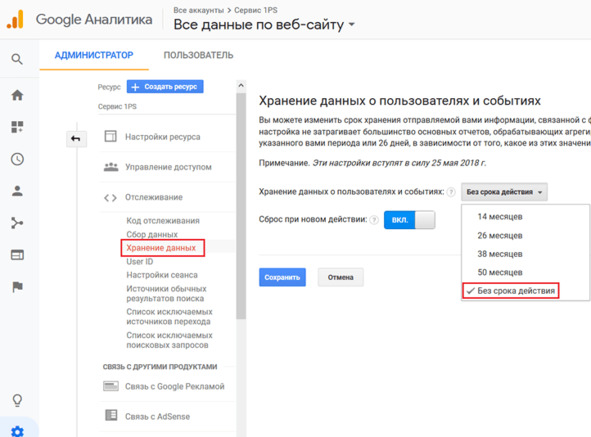Screen dimensions: 591x437
Task: Open Realtime reports clock icon
Action: click(x=17, y=159)
